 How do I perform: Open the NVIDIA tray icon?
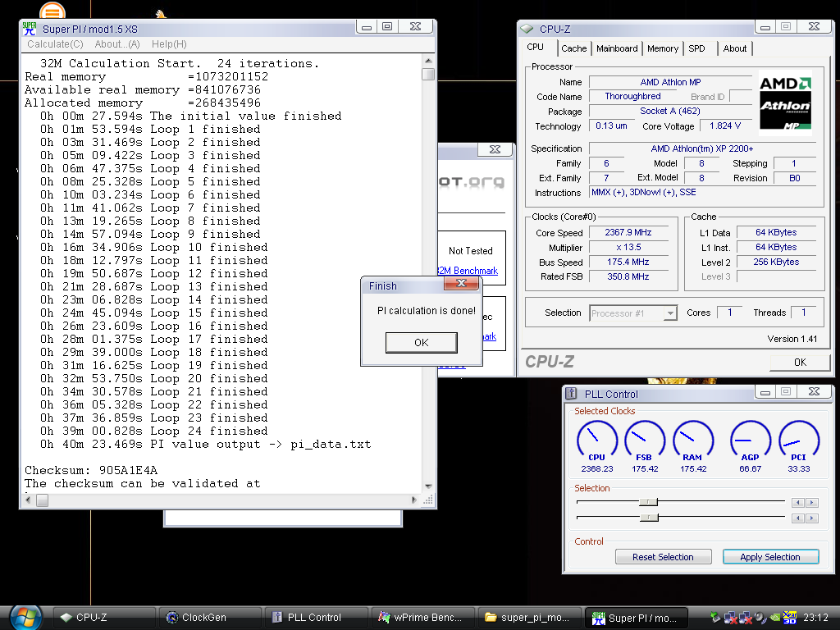pyautogui.click(x=774, y=618)
